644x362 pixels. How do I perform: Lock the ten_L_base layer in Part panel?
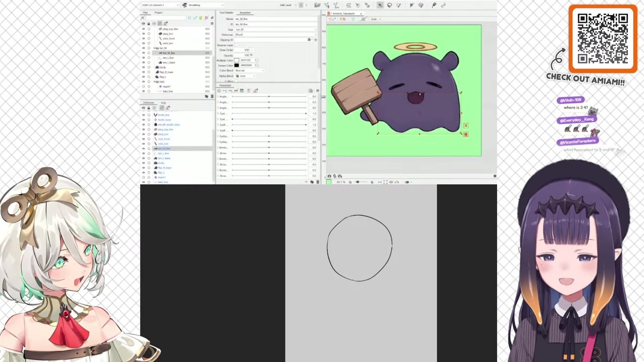[x=148, y=62]
